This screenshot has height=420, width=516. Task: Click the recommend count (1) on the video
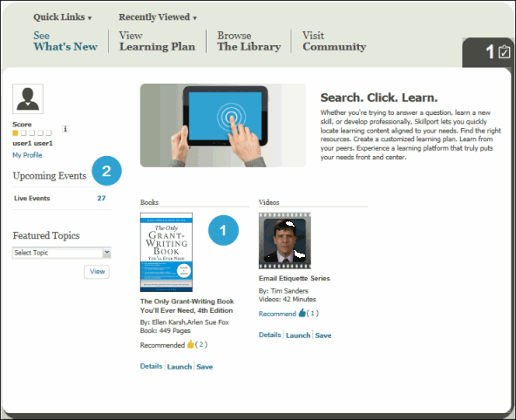pos(312,314)
